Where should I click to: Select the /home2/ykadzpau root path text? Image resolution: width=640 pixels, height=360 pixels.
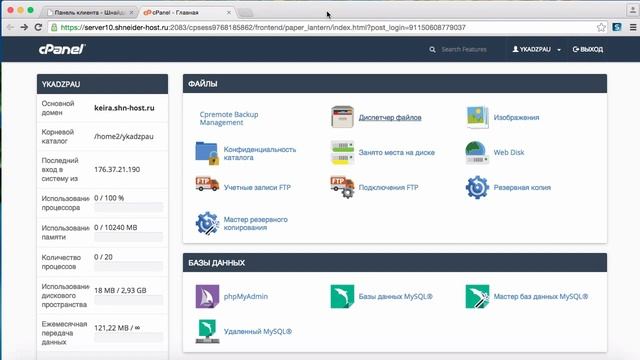click(124, 137)
